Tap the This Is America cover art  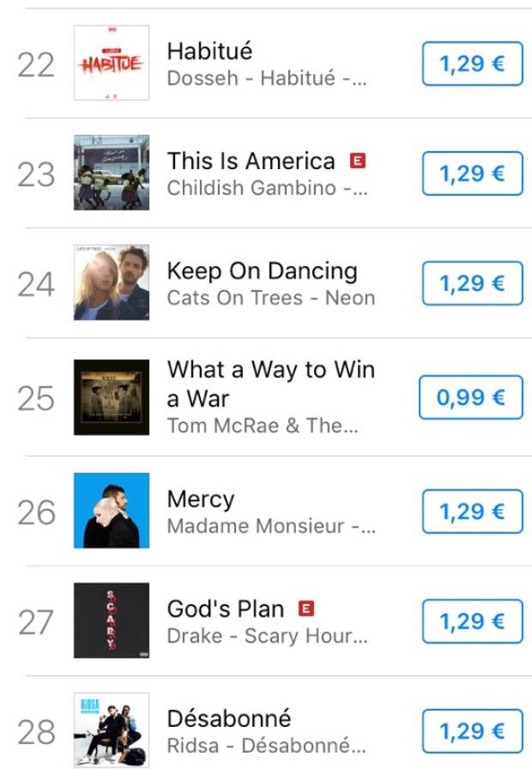[112, 173]
